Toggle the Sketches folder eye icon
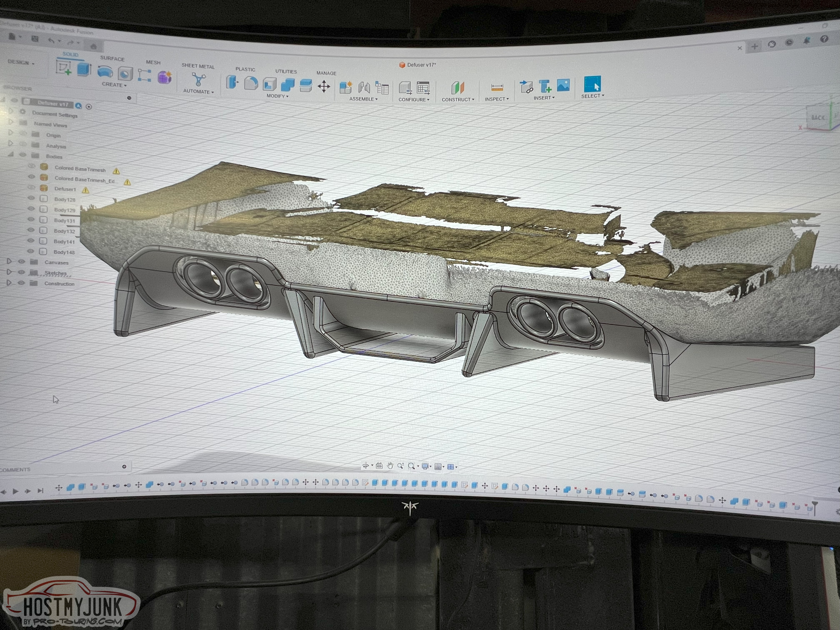840x630 pixels. pyautogui.click(x=22, y=272)
